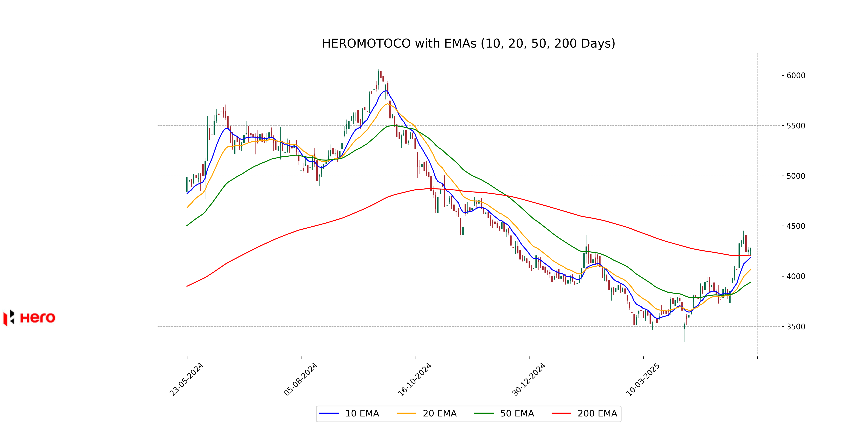Click the 20 EMA legend label

coord(439,413)
